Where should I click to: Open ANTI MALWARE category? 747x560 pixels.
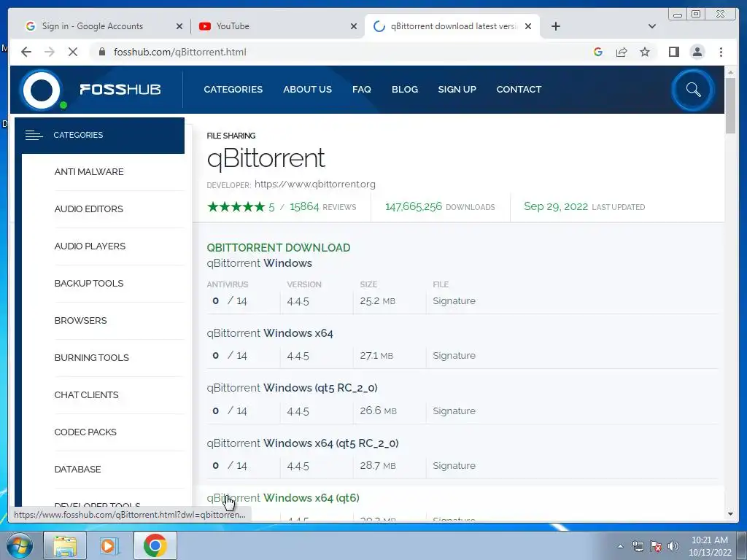point(89,172)
